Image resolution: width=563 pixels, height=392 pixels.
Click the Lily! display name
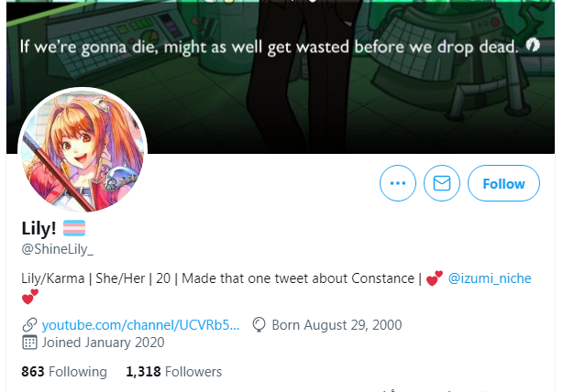pyautogui.click(x=39, y=228)
